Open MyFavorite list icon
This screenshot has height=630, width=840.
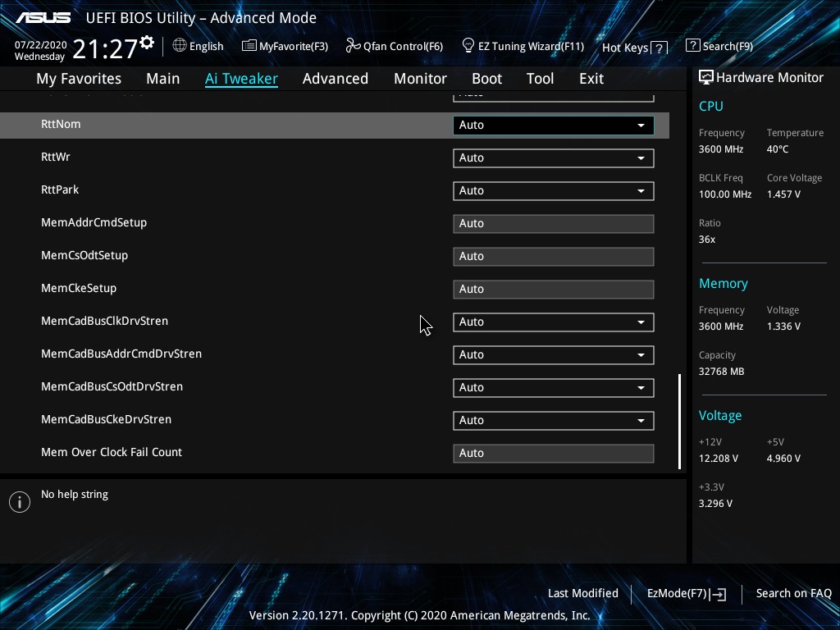point(249,46)
